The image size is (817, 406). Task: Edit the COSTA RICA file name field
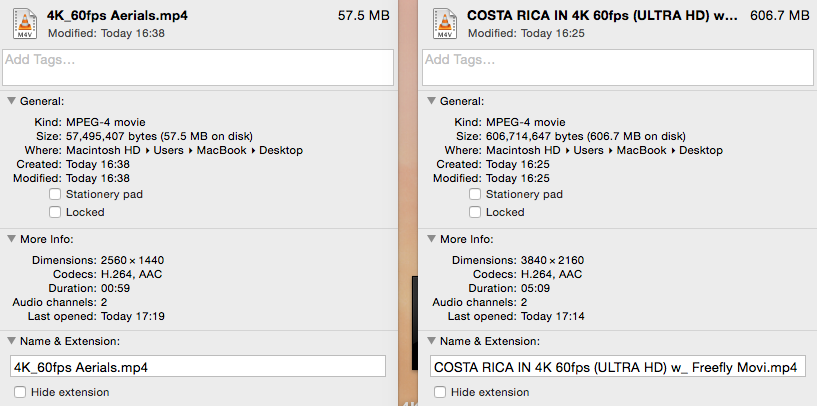617,367
